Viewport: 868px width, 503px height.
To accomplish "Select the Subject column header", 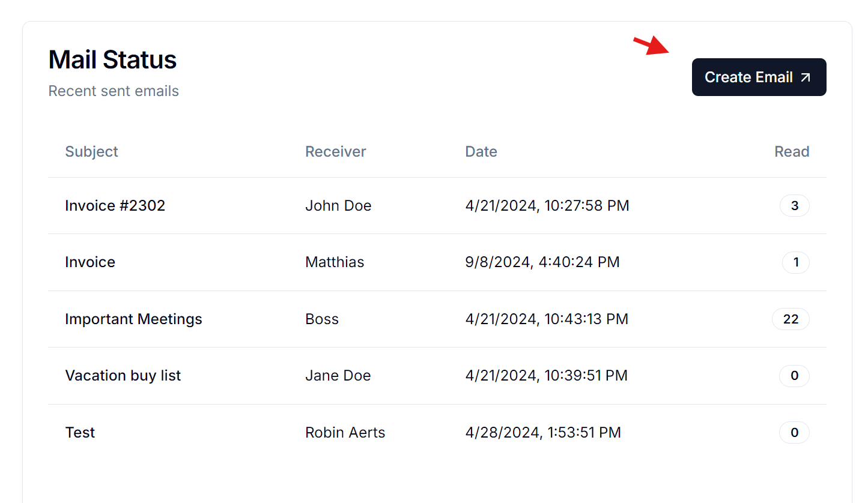I will click(x=91, y=151).
